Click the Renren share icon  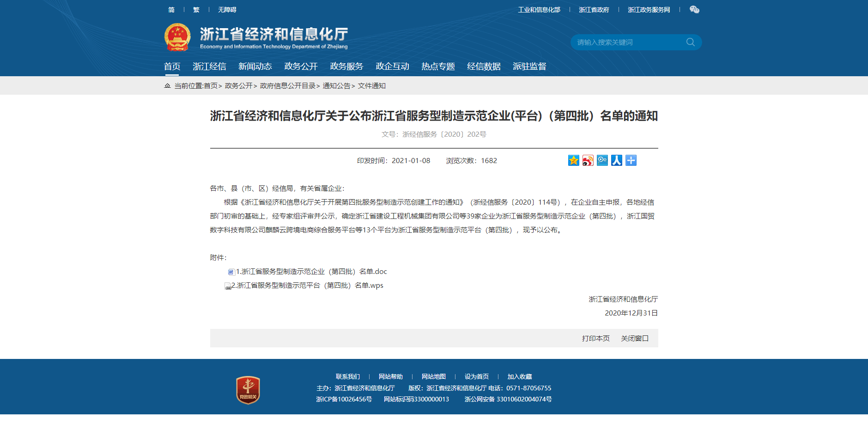[616, 160]
